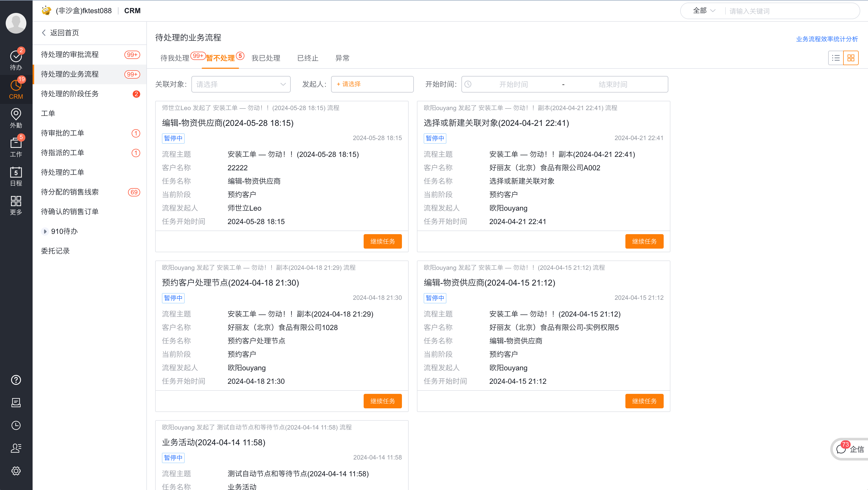Open 委托记录 menu item
The height and width of the screenshot is (490, 868).
point(90,251)
